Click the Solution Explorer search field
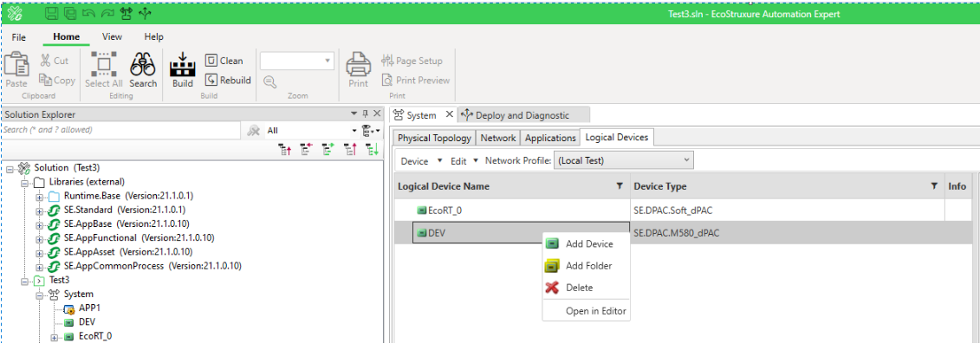980x350 pixels. (121, 130)
